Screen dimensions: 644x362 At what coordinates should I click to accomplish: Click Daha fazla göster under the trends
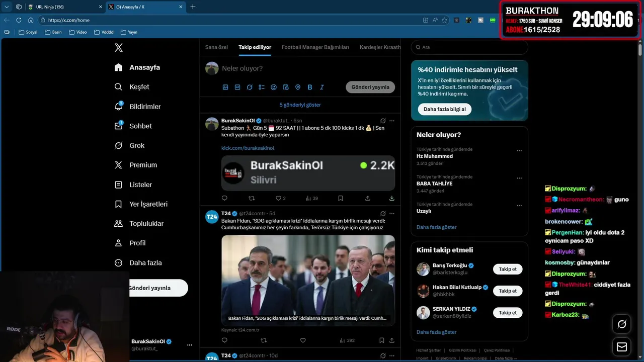tap(437, 227)
